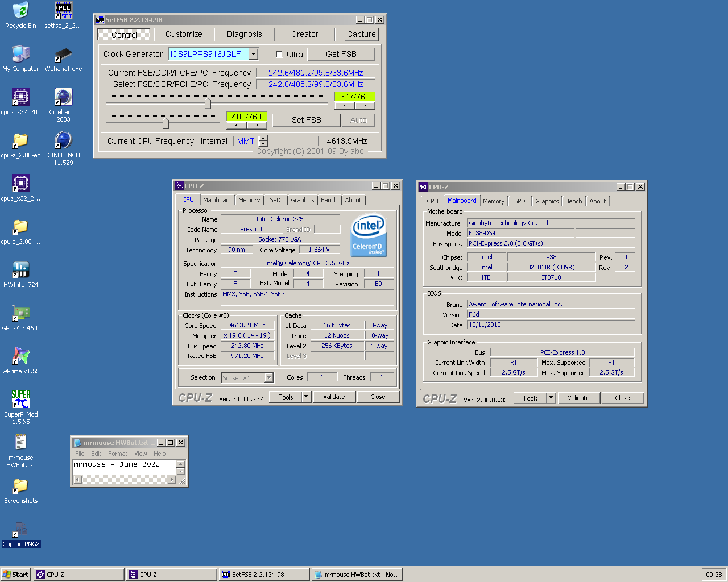
Task: Open the Screenshots folder icon
Action: point(20,490)
